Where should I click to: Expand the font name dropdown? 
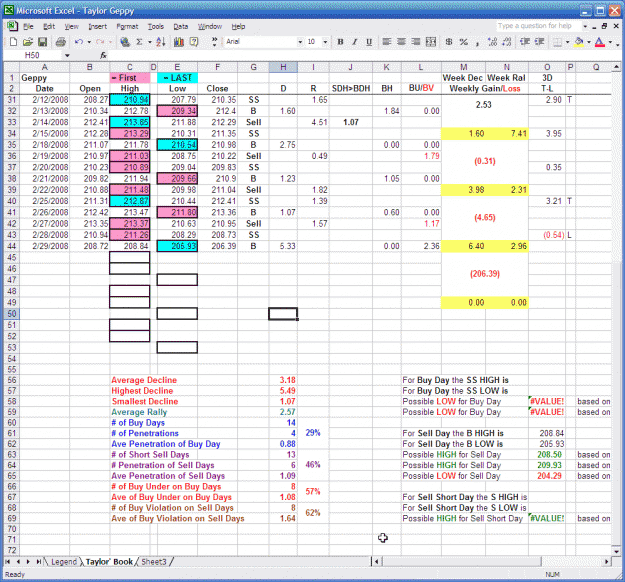[300, 42]
